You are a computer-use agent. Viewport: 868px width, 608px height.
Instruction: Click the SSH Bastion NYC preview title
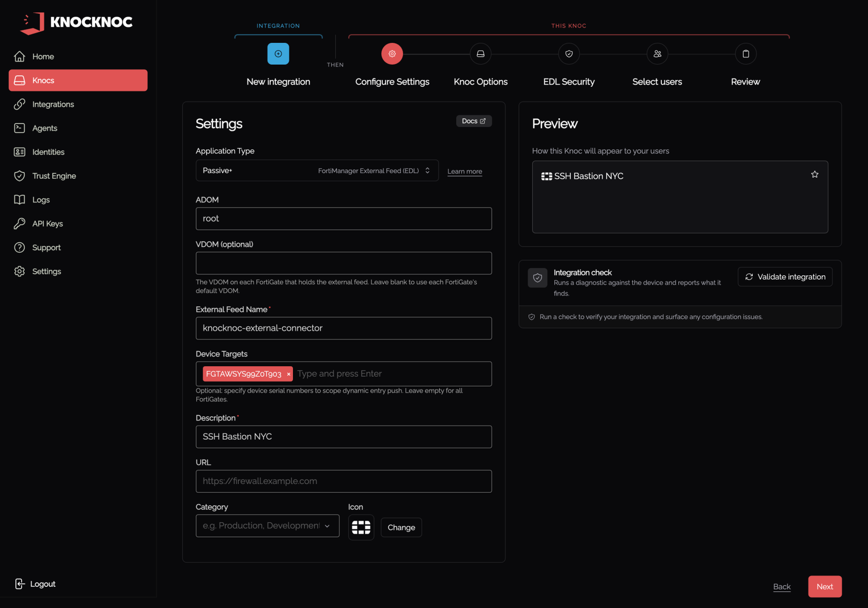[x=588, y=176]
